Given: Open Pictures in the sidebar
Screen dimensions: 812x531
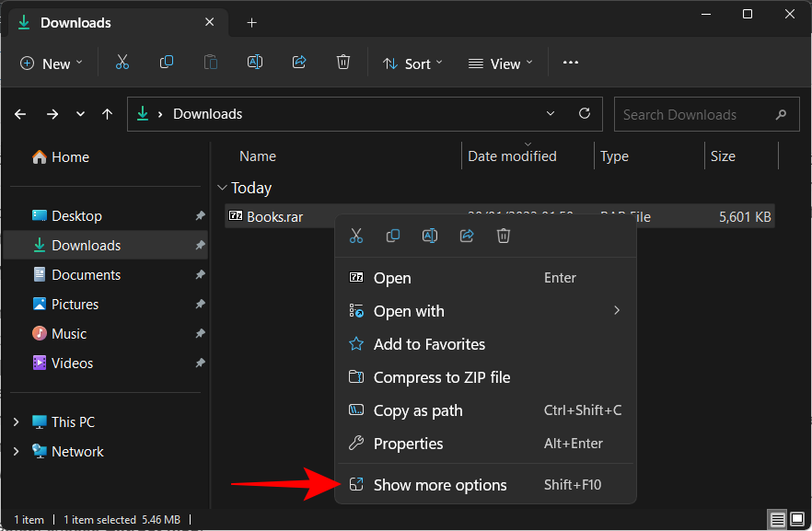Looking at the screenshot, I should 75,305.
